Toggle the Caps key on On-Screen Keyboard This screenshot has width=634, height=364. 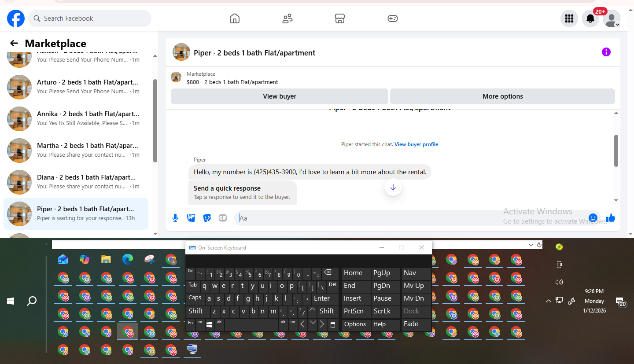coord(195,298)
